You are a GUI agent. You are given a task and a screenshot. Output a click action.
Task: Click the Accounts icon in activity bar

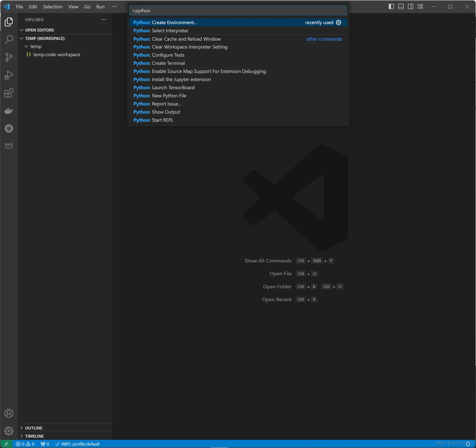(x=9, y=413)
